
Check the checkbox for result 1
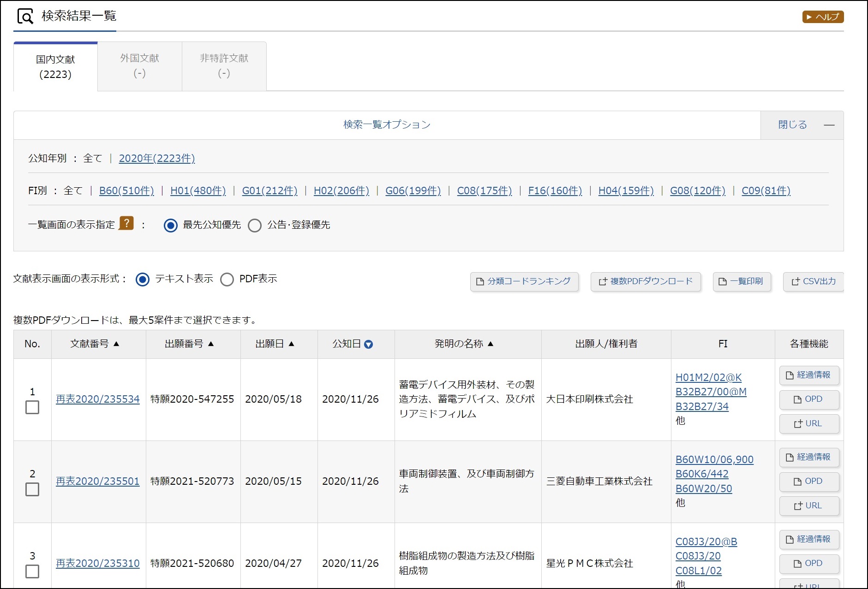pos(32,407)
